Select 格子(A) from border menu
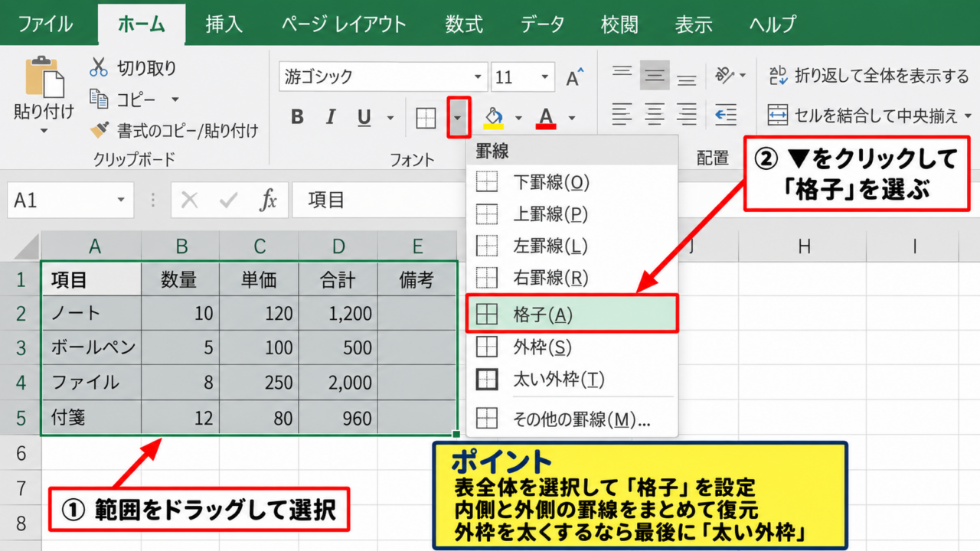 (x=572, y=314)
